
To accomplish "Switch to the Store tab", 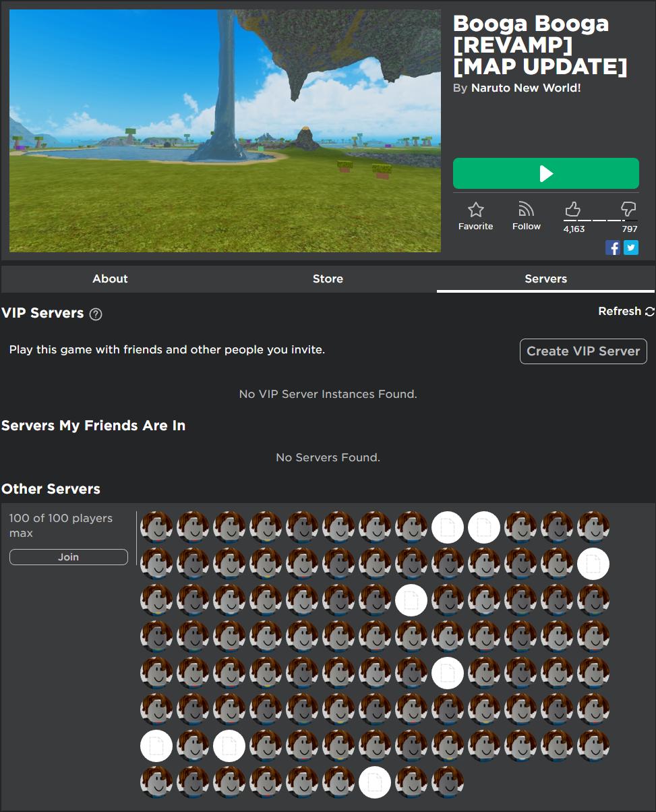I will (328, 279).
